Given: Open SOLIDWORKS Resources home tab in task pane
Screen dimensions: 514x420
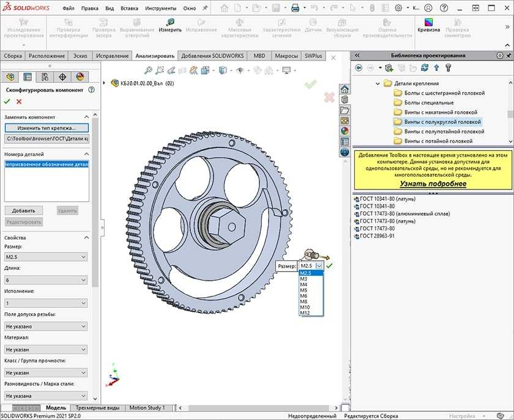Looking at the screenshot, I should (345, 89).
